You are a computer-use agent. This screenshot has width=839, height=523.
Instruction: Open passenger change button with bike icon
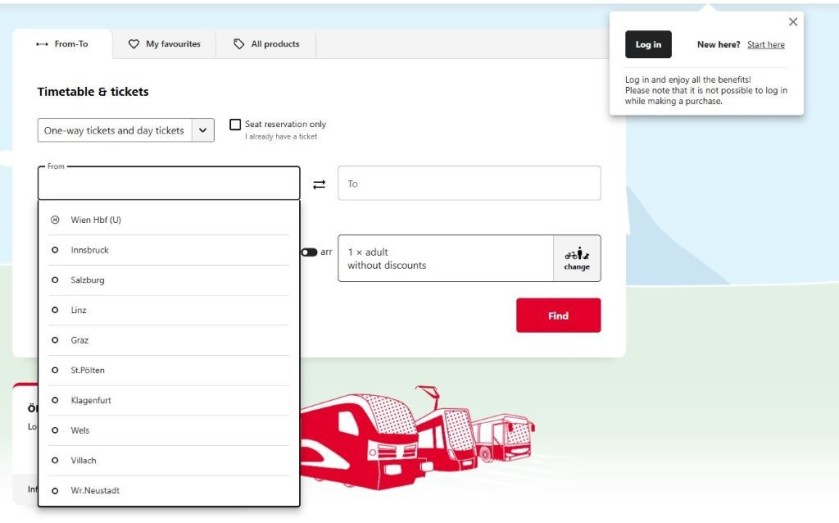tap(577, 258)
